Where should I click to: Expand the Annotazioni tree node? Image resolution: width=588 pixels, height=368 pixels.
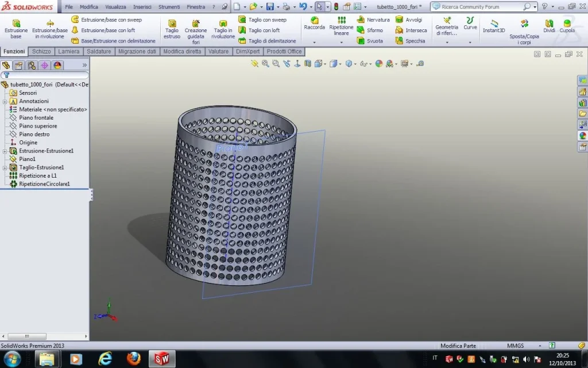pos(5,101)
